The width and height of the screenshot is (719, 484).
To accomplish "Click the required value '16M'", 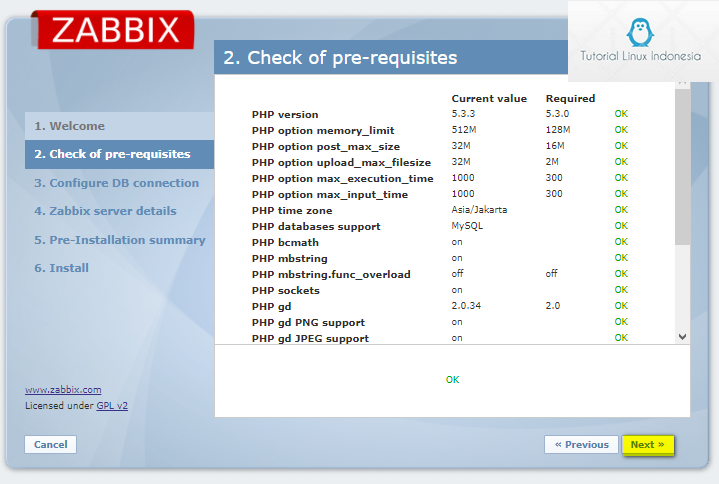I will pyautogui.click(x=555, y=146).
